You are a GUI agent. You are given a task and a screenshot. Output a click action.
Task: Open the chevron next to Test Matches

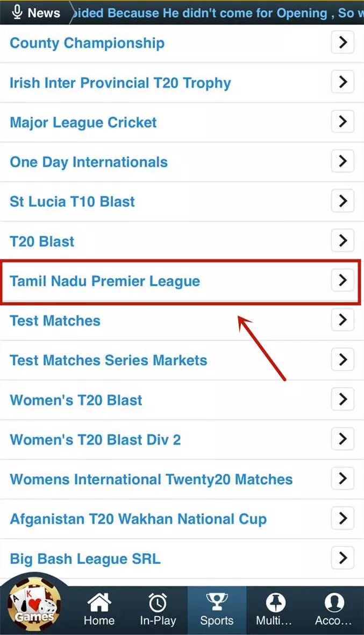[x=342, y=320]
